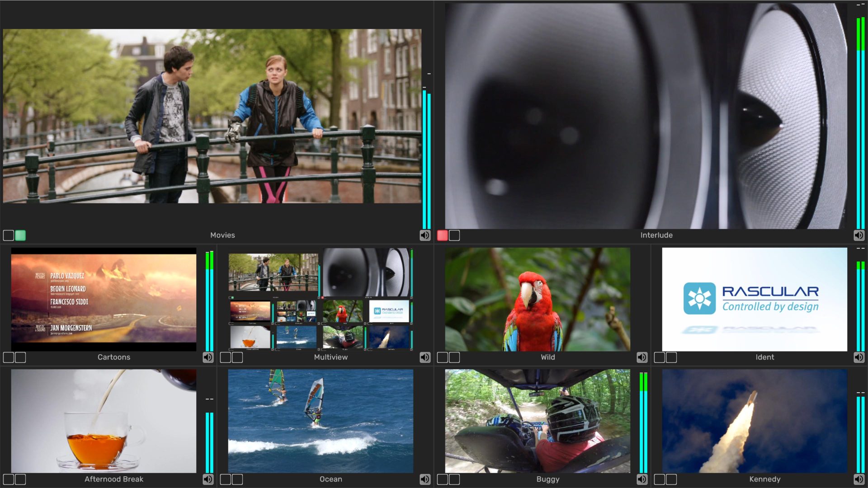The height and width of the screenshot is (488, 868).
Task: Mute the Movies tile speaker icon
Action: (x=425, y=235)
